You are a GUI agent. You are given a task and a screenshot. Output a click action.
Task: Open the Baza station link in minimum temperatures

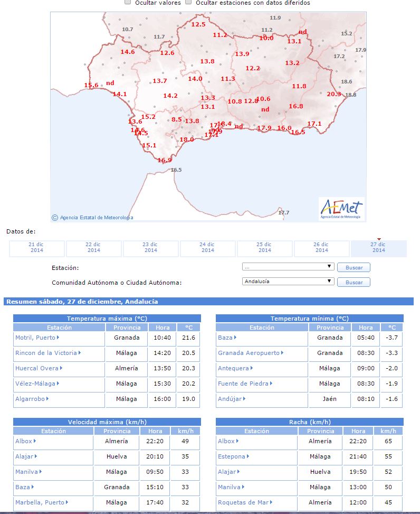[225, 338]
